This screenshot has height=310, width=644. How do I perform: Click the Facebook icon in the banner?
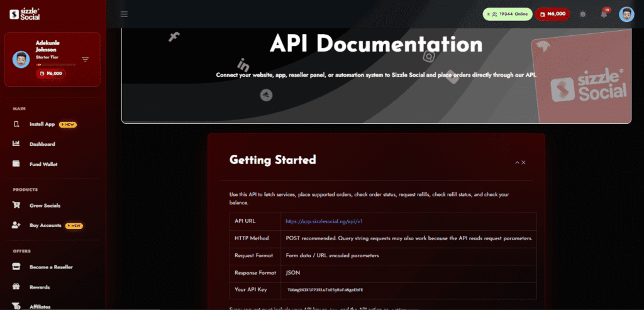click(174, 37)
